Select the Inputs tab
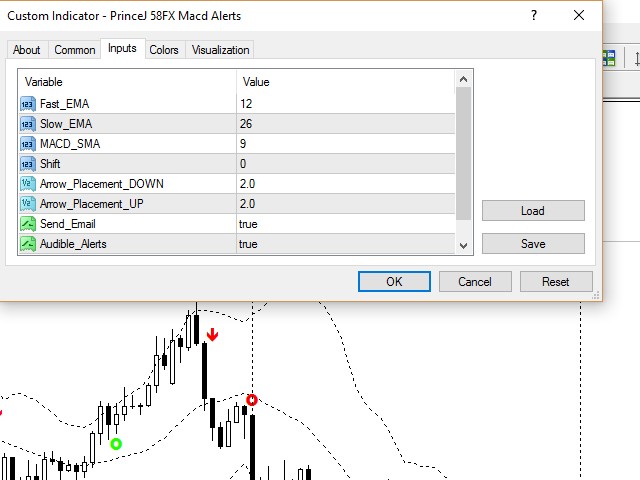 (122, 48)
